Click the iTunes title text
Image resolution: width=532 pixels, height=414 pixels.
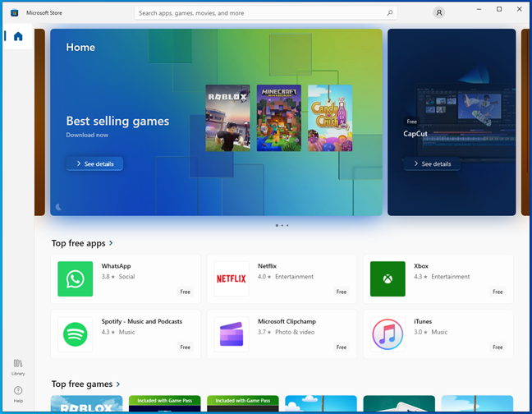point(423,321)
